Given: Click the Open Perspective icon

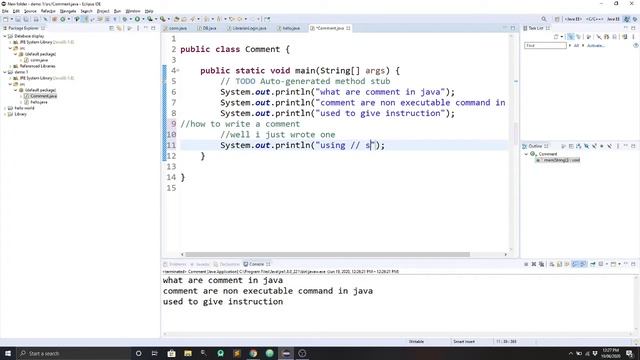Looking at the screenshot, I should tap(557, 19).
